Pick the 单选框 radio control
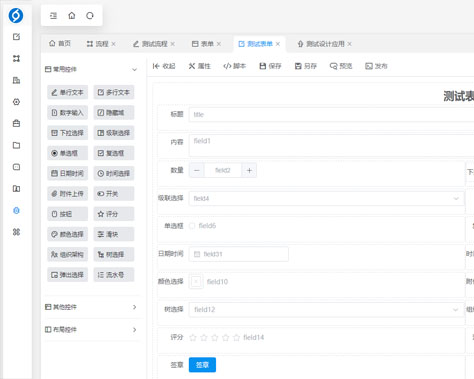The height and width of the screenshot is (379, 474). point(68,153)
